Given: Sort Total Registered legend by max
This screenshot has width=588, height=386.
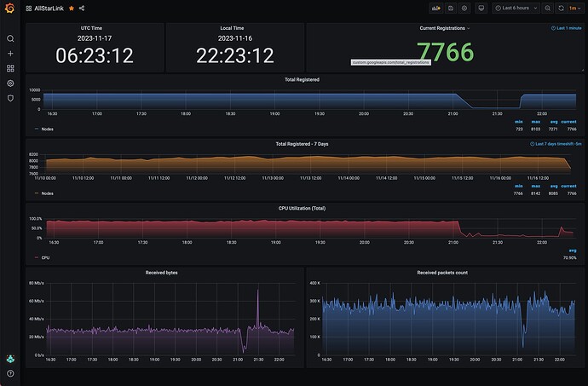Looking at the screenshot, I should pyautogui.click(x=536, y=122).
